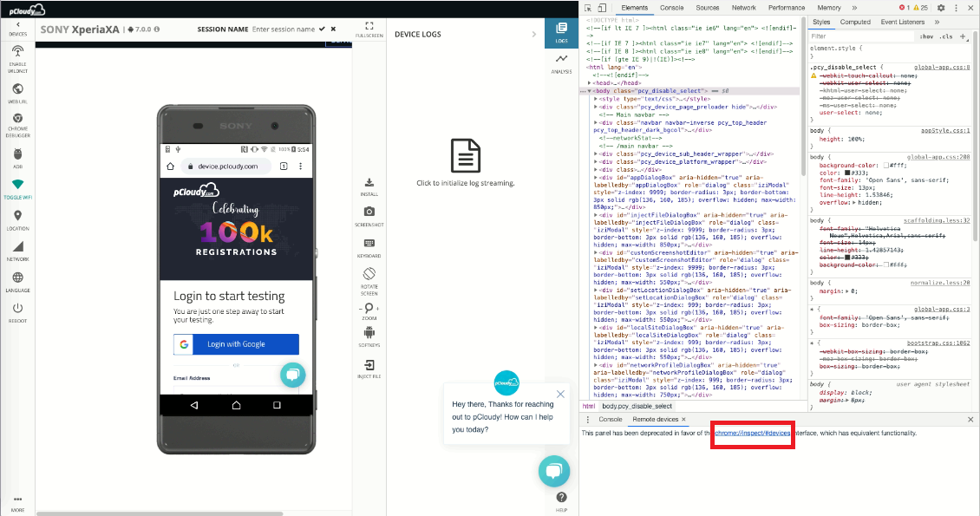The height and width of the screenshot is (516, 980).
Task: Click the Styles Filter field
Action: coord(861,36)
